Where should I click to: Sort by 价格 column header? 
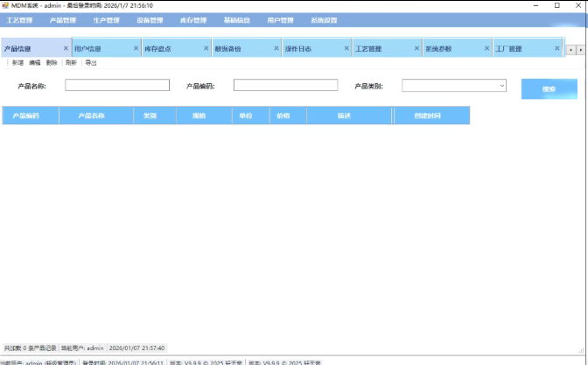point(288,116)
